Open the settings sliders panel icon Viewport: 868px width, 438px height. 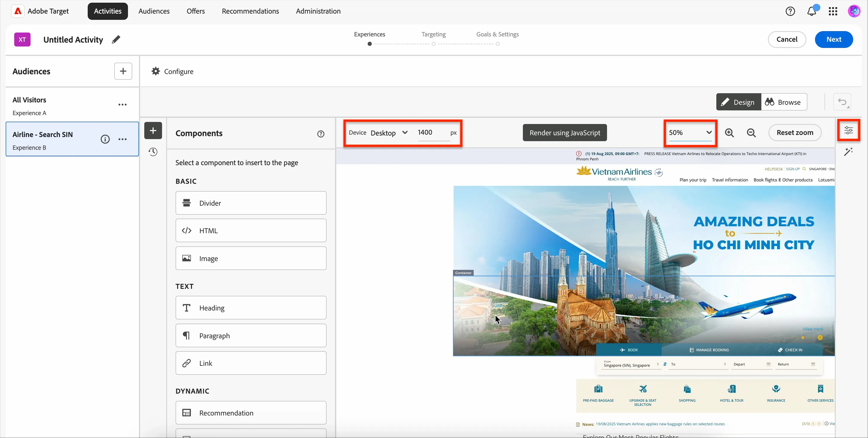click(x=848, y=130)
